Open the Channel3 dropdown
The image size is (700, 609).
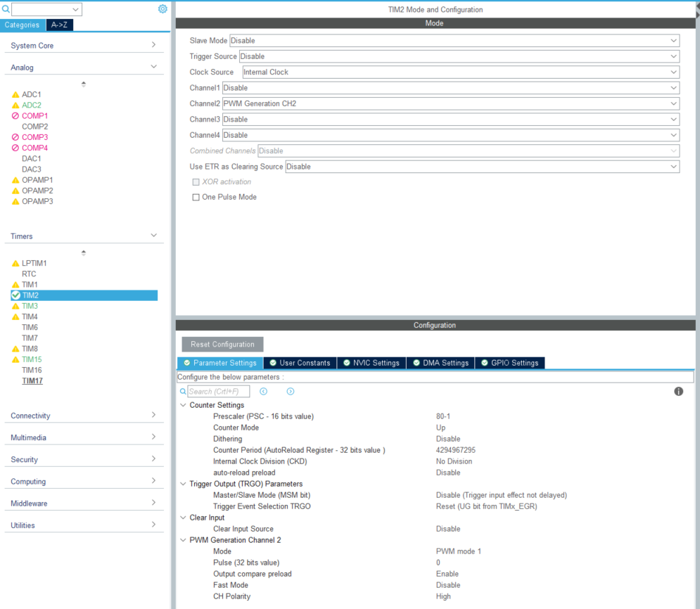click(451, 120)
